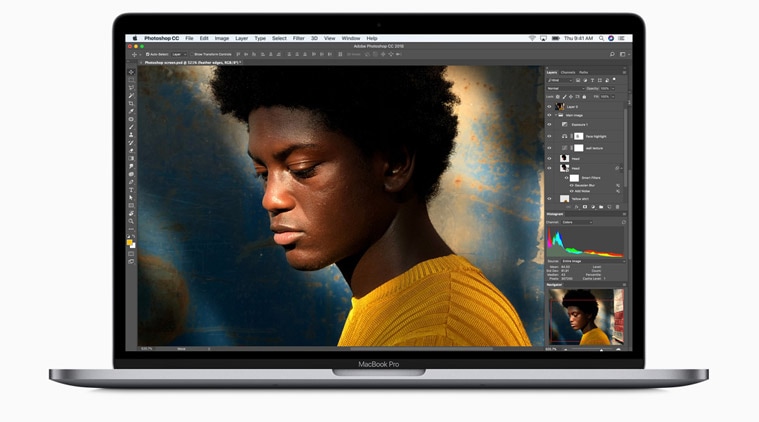Click the Apple menu logo
This screenshot has height=422, width=759.
[x=135, y=38]
